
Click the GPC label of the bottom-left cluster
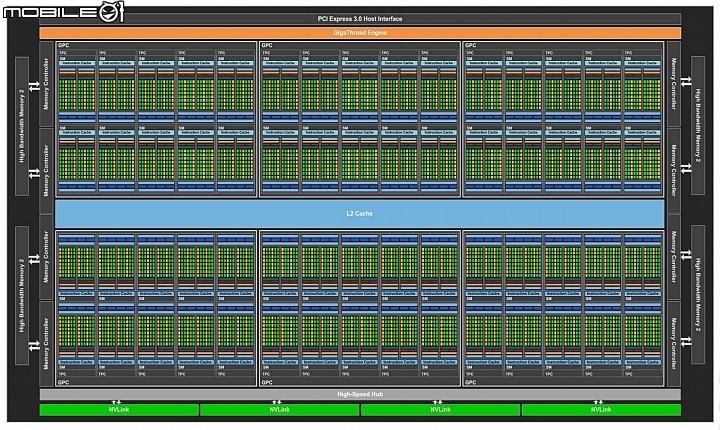point(63,382)
